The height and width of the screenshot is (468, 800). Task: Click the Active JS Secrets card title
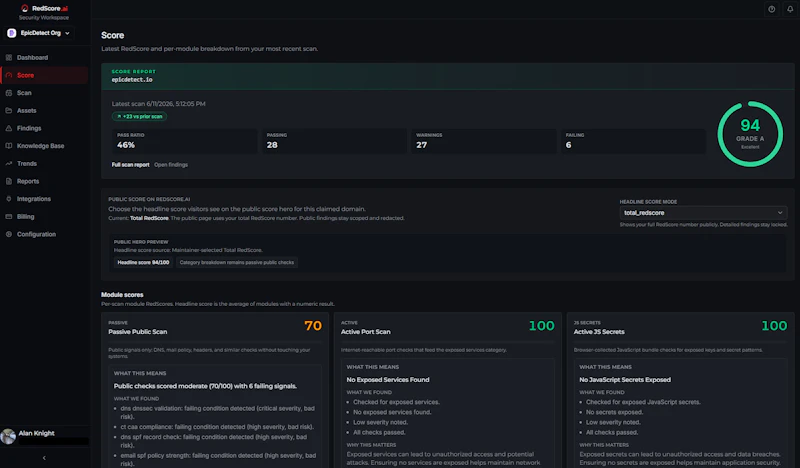coord(599,332)
